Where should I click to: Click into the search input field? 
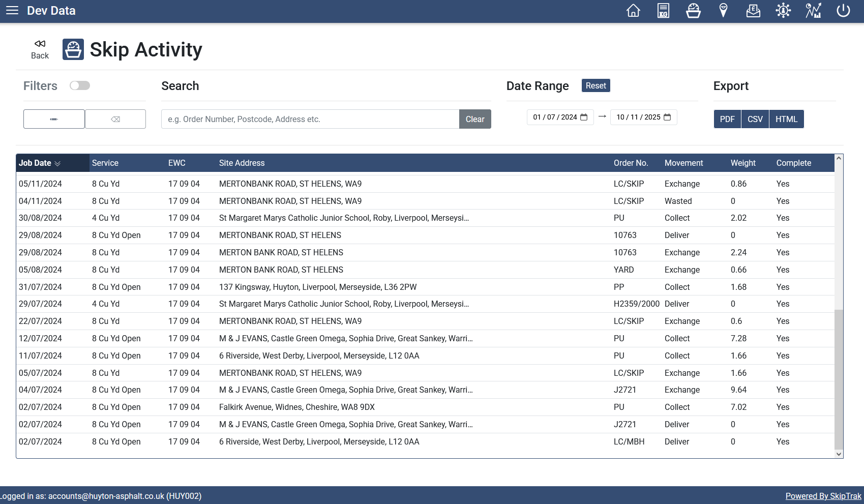[310, 119]
